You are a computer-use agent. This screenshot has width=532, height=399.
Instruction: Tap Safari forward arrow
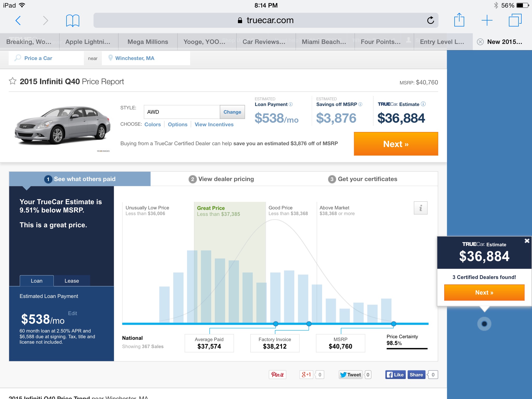[x=45, y=20]
